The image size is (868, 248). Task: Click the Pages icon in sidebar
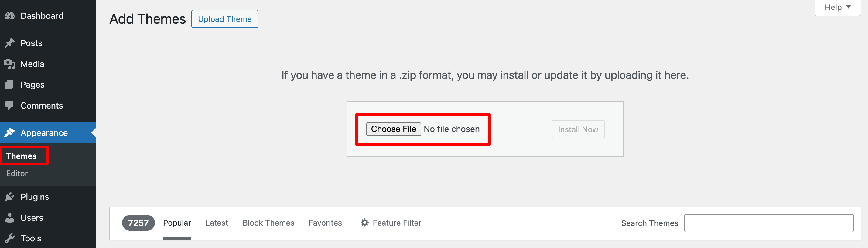[x=10, y=85]
